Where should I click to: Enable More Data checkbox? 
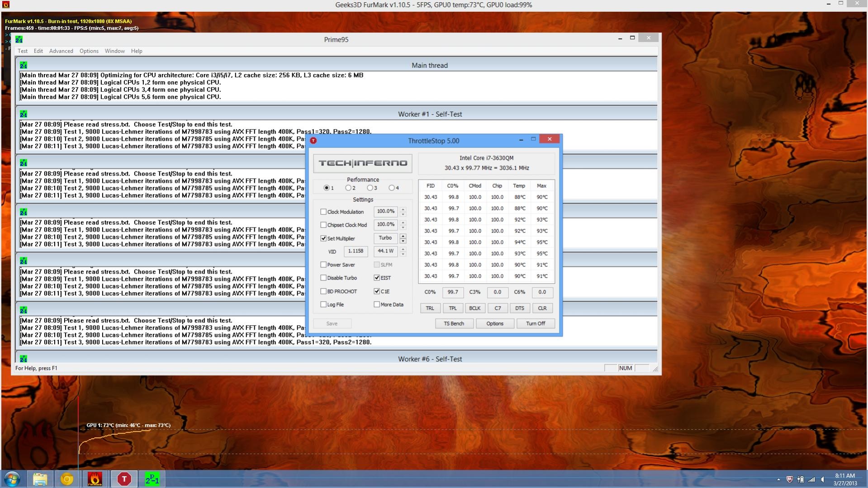377,304
